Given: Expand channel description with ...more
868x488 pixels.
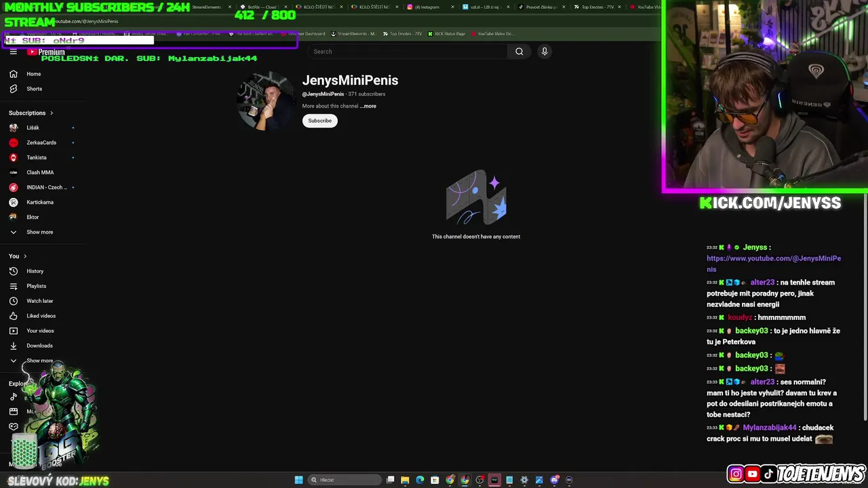Looking at the screenshot, I should (x=368, y=106).
